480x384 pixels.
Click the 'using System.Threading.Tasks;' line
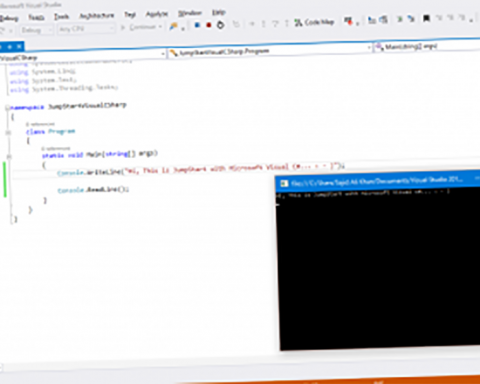pyautogui.click(x=64, y=89)
